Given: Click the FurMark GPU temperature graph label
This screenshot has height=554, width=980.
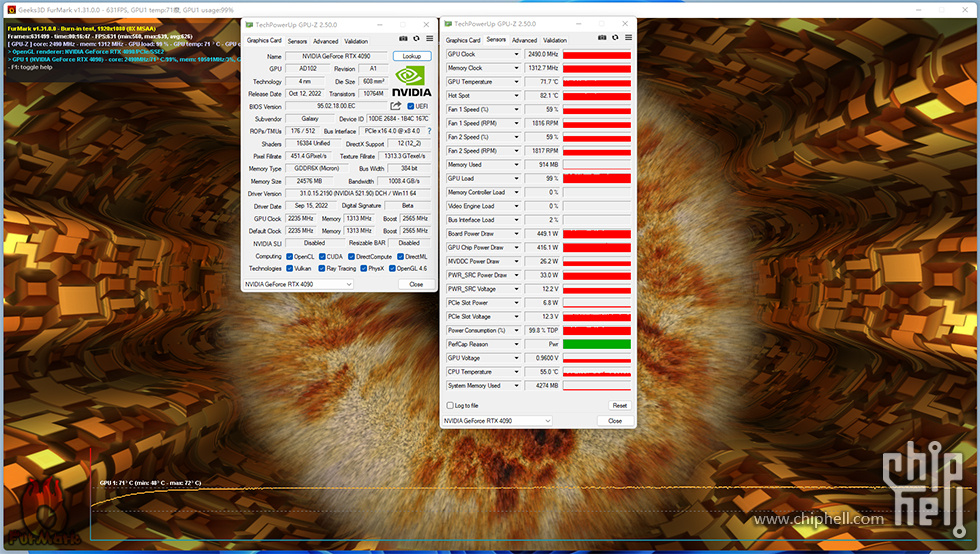Looking at the screenshot, I should [x=150, y=483].
